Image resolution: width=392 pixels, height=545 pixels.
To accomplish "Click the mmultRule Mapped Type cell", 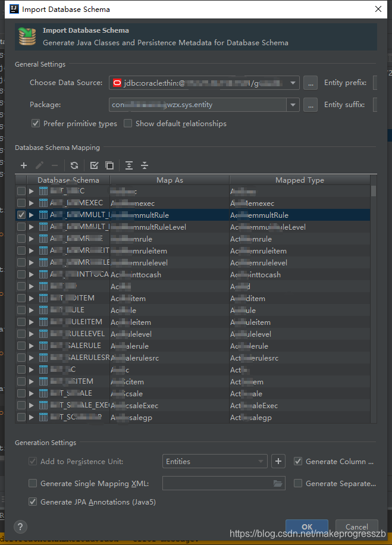I will coord(300,215).
